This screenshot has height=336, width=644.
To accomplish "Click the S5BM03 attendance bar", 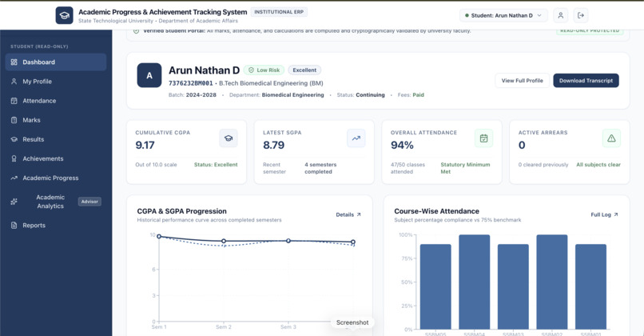I will (x=513, y=286).
